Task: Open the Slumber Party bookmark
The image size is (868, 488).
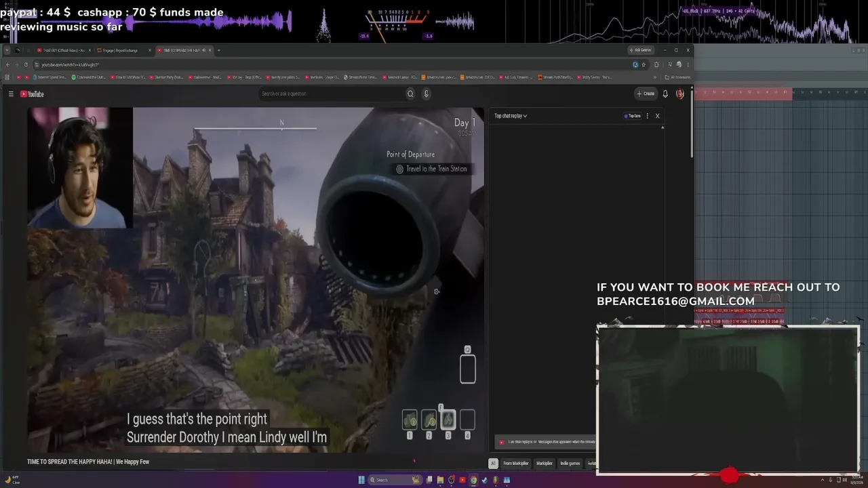Action: pyautogui.click(x=166, y=77)
